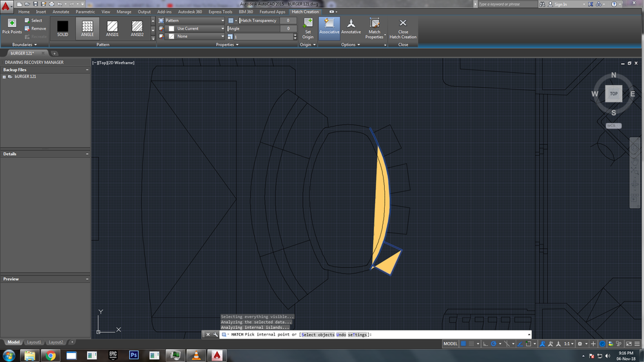Viewport: 644px width, 362px height.
Task: Open the Annotate ribbon tab
Action: tap(61, 12)
